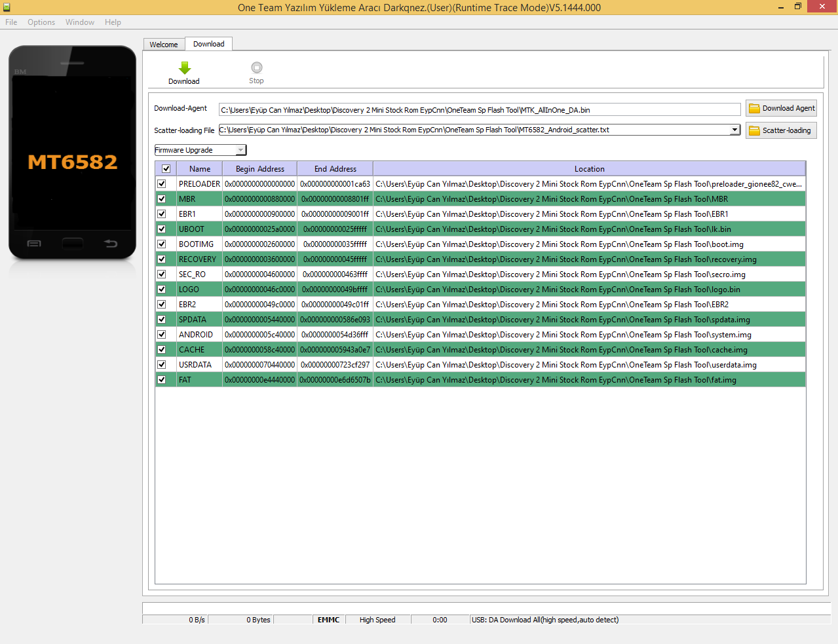Click the Download Agent folder icon

[x=755, y=109]
